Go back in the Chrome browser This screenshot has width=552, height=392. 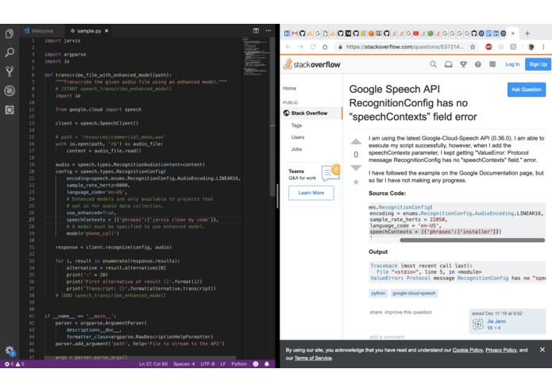288,47
